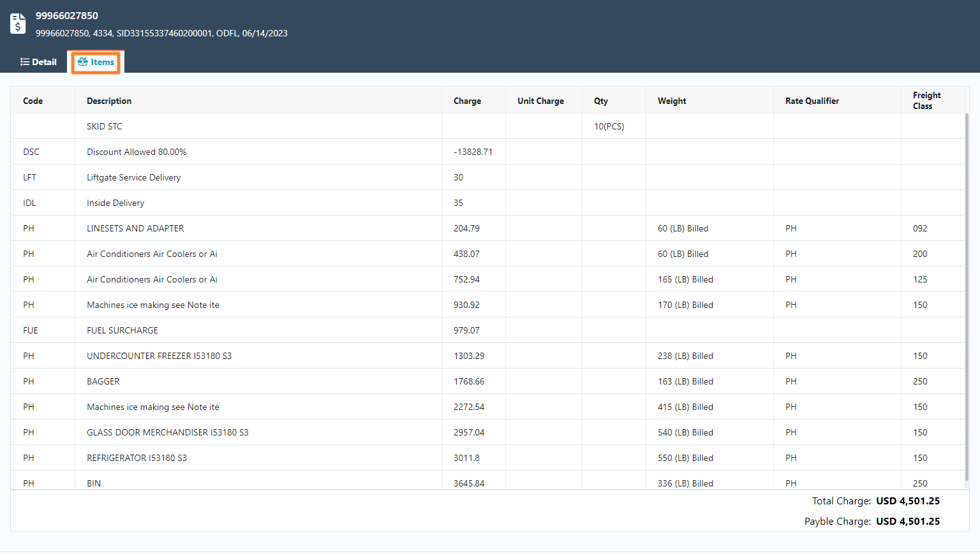This screenshot has height=556, width=980.
Task: Click the Total Charge amount
Action: [x=907, y=501]
